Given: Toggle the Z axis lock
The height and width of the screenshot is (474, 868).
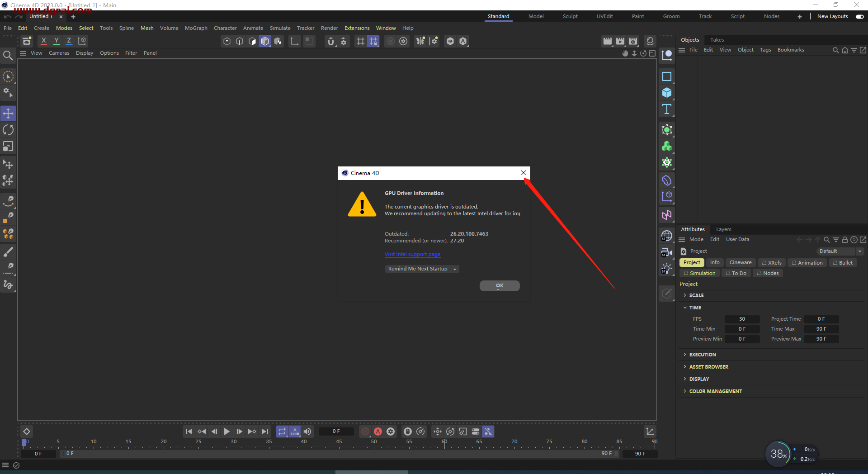Looking at the screenshot, I should (69, 41).
